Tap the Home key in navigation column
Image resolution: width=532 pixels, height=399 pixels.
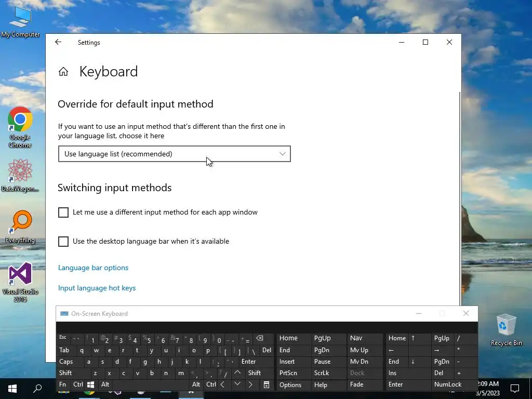point(294,338)
